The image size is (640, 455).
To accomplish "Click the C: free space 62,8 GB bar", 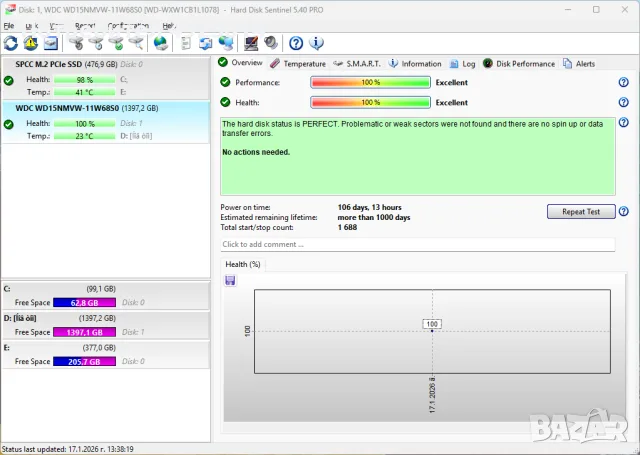I will 84,302.
